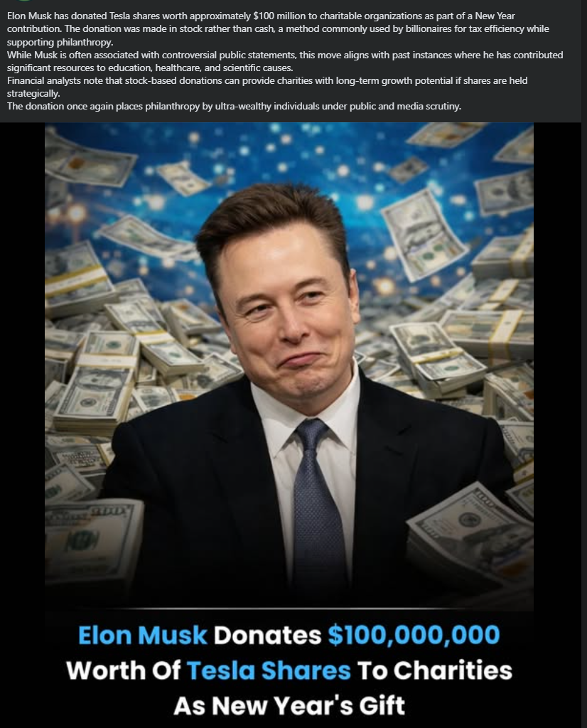The width and height of the screenshot is (587, 728).
Task: Click the 'supporting philanthropy.' text line
Action: (60, 42)
